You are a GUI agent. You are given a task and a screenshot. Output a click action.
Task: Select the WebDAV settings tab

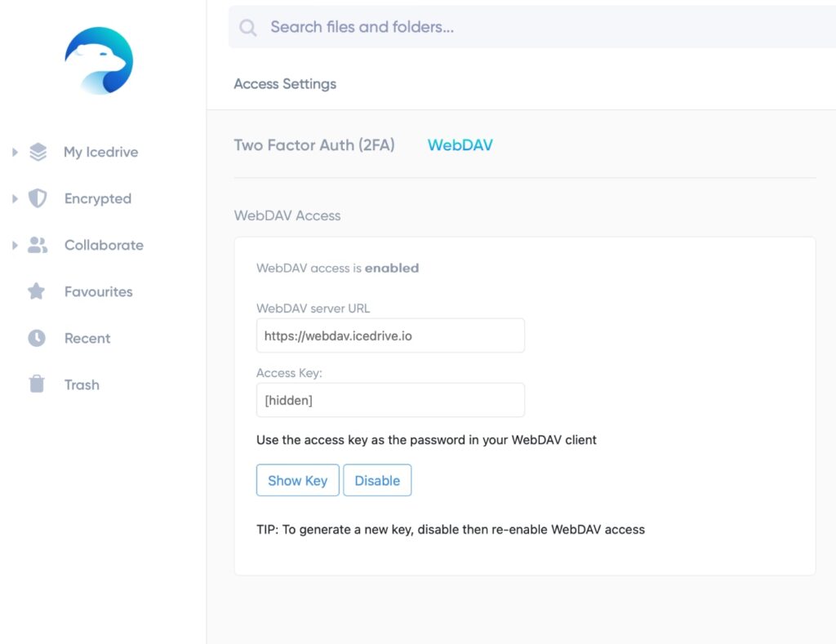[460, 144]
